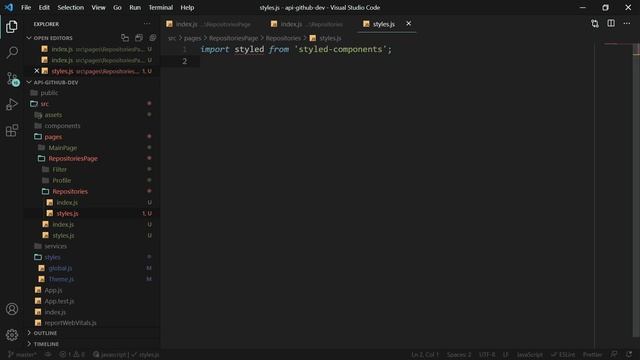Open editor More Actions ellipsis
Viewport: 640px width, 360px height.
point(627,24)
